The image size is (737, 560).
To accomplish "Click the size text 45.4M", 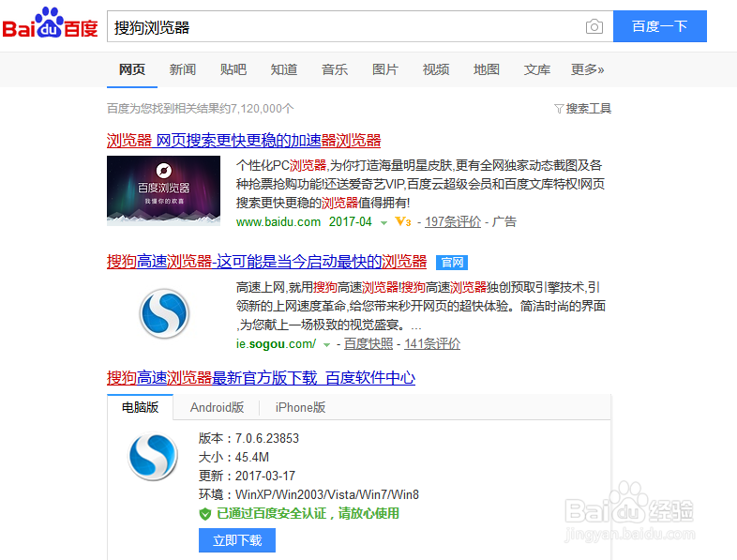I will click(252, 457).
